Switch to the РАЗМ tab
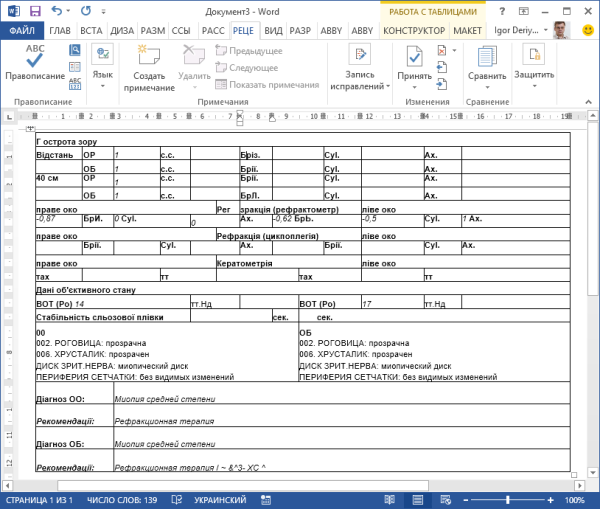Viewport: 600px width, 509px height. pyautogui.click(x=153, y=31)
